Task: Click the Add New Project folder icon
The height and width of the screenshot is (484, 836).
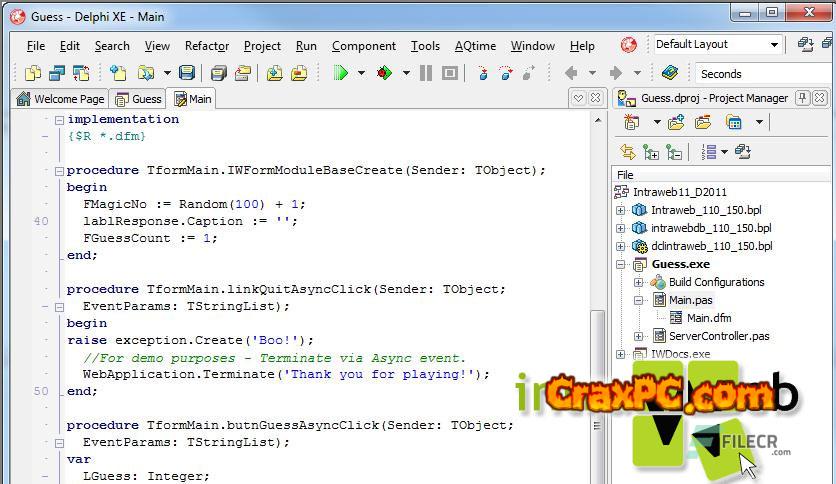Action: coord(676,123)
